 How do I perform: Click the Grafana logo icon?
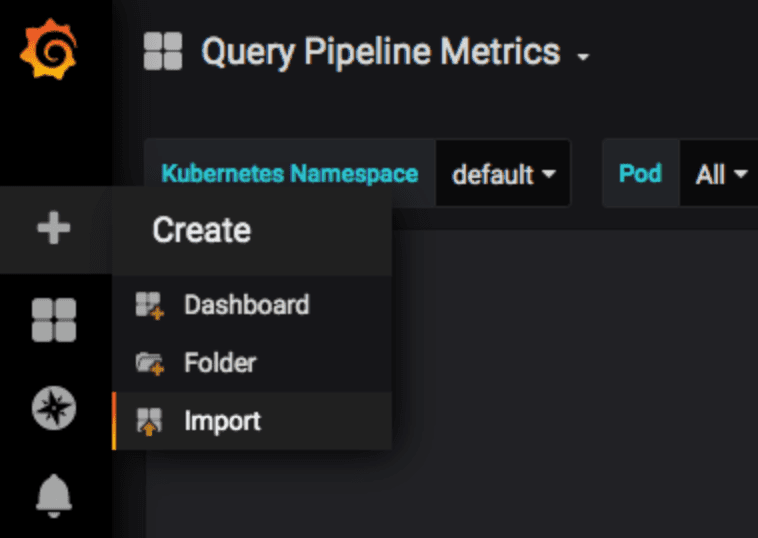48,49
